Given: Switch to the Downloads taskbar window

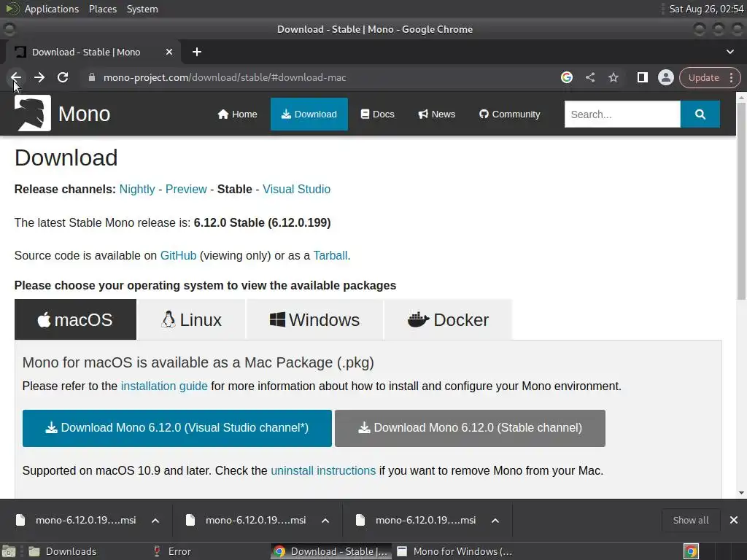Looking at the screenshot, I should point(63,551).
